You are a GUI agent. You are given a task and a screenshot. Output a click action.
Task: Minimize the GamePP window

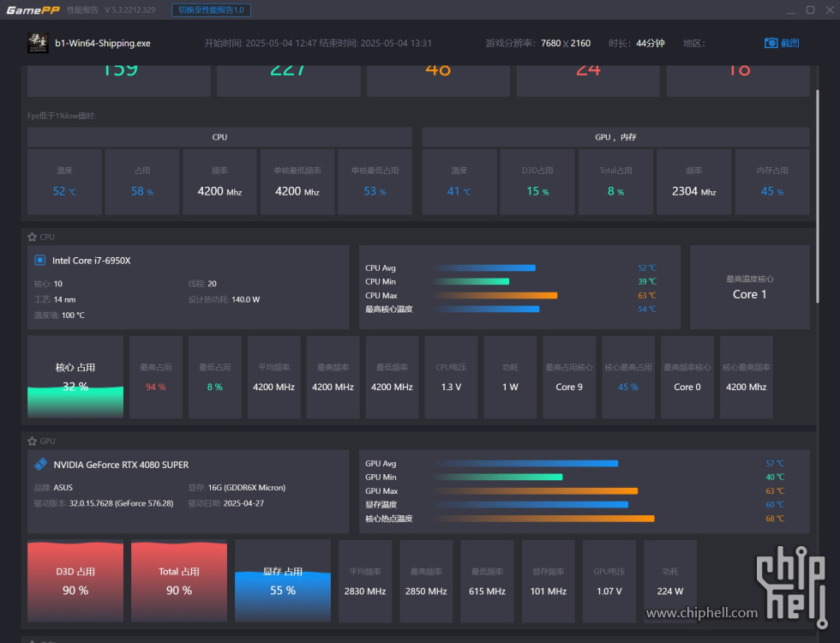790,10
